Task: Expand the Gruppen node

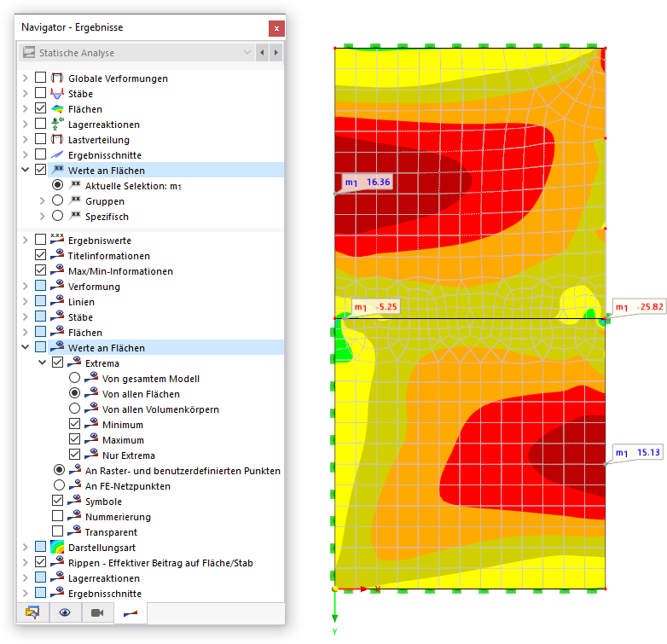Action: [x=42, y=200]
